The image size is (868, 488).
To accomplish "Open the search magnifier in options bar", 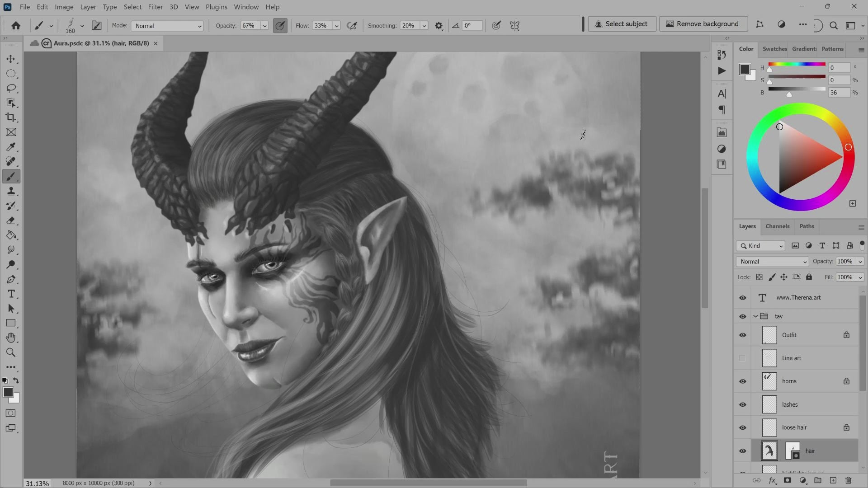I will tap(834, 26).
